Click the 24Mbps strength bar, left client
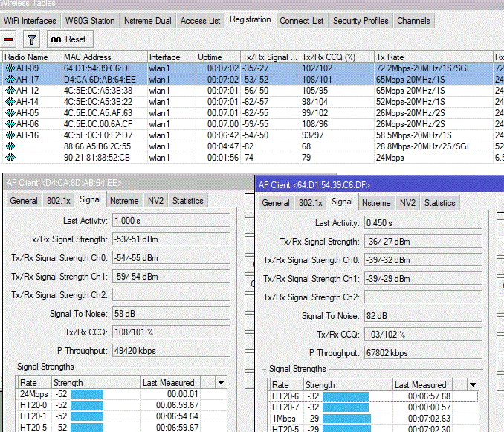 [87, 394]
